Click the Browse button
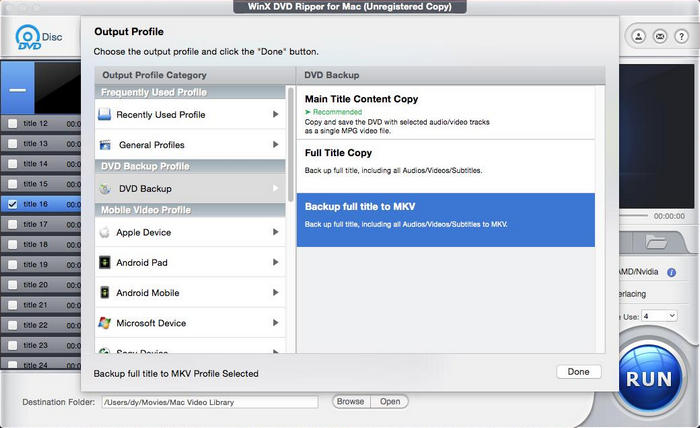700x428 pixels. click(350, 401)
